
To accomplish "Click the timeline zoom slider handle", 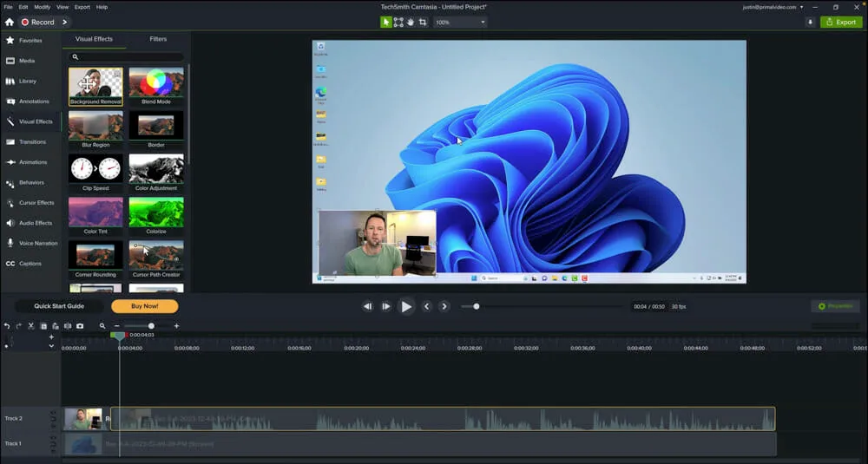I will point(151,326).
